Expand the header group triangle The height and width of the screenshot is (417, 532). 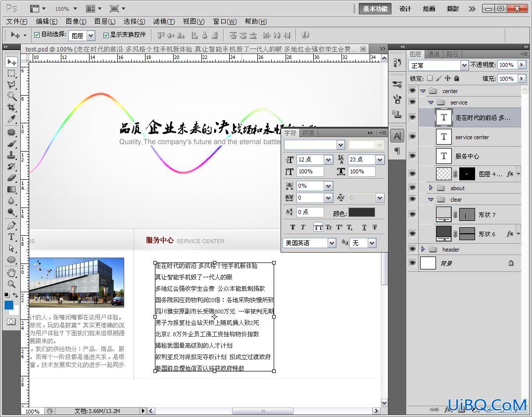423,249
